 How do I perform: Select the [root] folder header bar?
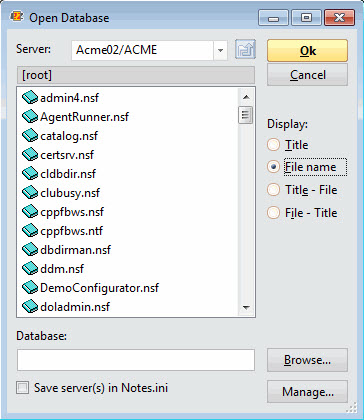(x=136, y=75)
